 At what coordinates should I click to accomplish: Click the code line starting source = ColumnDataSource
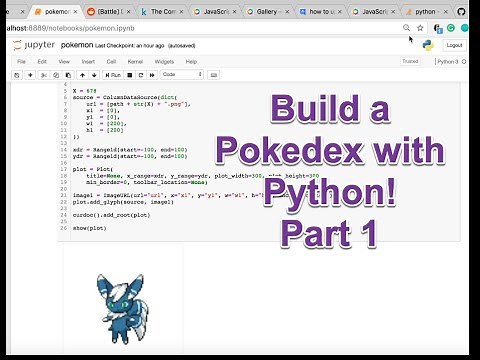coord(125,97)
